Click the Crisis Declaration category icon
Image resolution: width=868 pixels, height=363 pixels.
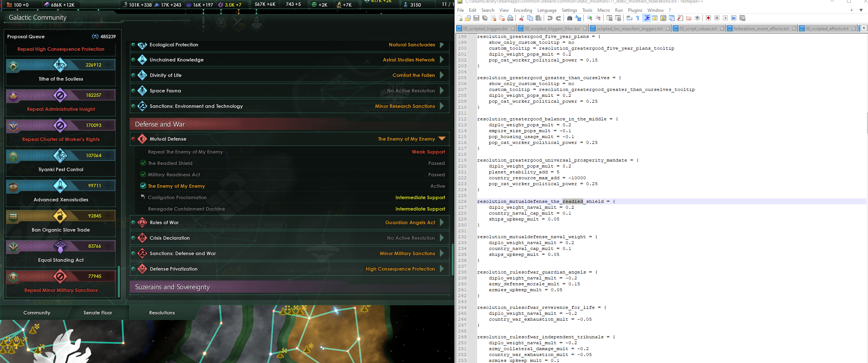pyautogui.click(x=142, y=238)
